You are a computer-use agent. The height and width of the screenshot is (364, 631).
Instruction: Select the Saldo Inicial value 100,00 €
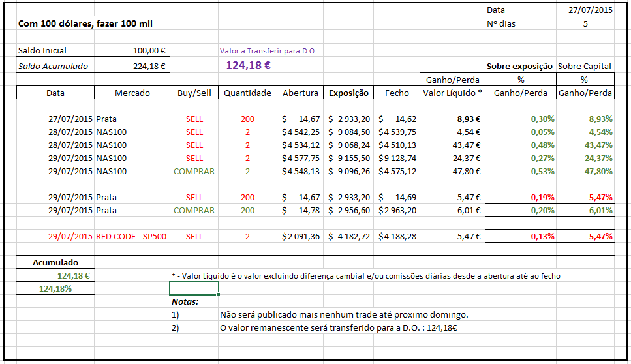click(x=149, y=51)
